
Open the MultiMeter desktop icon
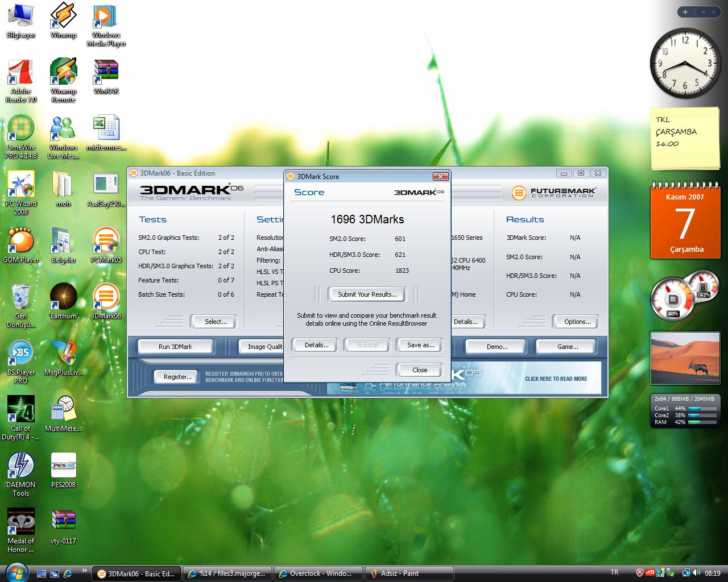click(63, 414)
